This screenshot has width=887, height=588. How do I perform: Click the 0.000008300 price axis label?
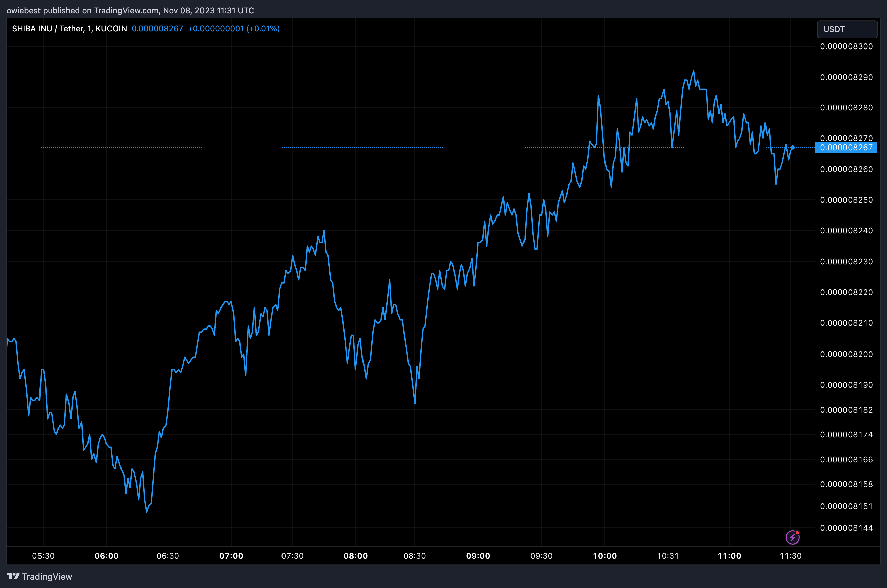pyautogui.click(x=846, y=46)
